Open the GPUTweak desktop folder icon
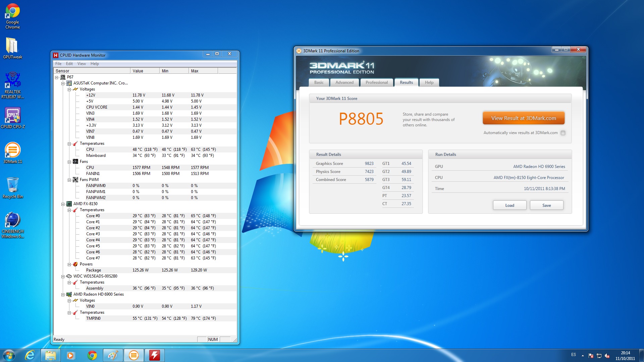This screenshot has width=644, height=362. 12,47
